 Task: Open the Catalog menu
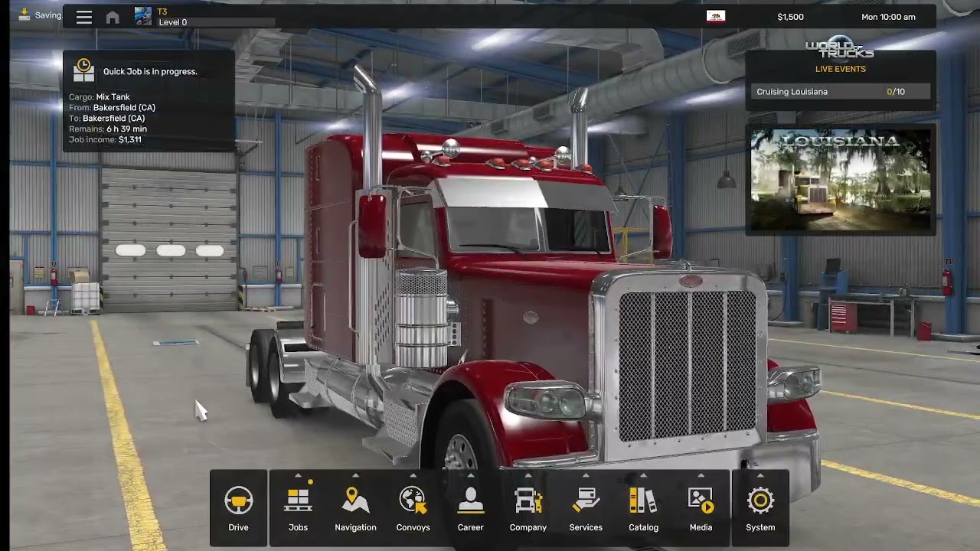coord(643,508)
